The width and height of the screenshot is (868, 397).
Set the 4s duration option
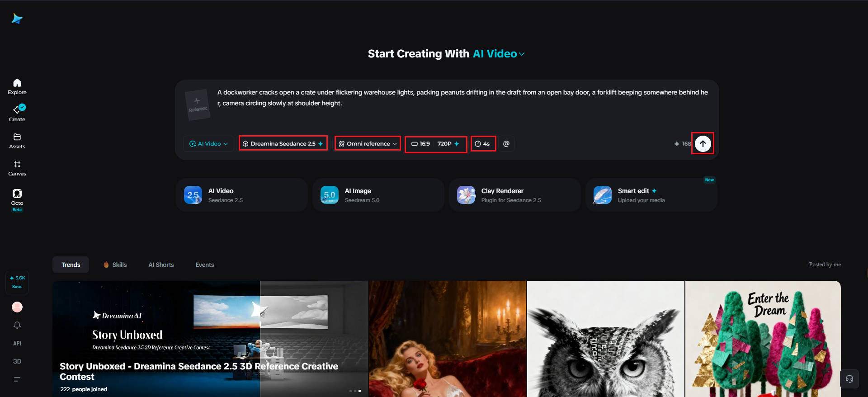pyautogui.click(x=483, y=144)
